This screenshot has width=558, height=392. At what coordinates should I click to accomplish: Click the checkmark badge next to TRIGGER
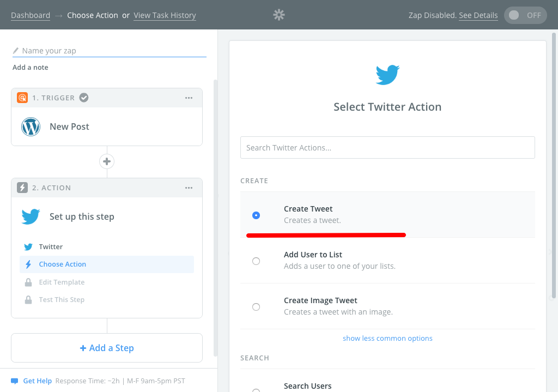pos(84,98)
